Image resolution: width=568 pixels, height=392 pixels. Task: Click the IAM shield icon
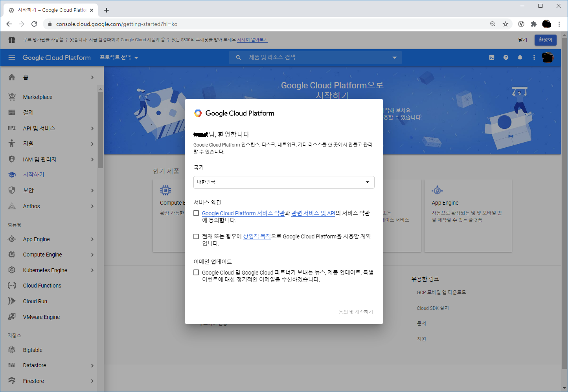[x=12, y=159]
